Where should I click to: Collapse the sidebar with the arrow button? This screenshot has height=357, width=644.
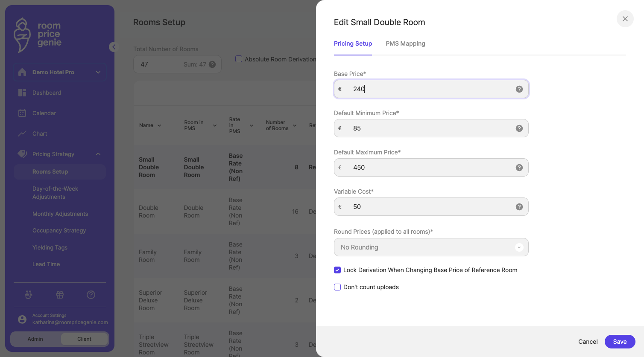click(x=113, y=47)
